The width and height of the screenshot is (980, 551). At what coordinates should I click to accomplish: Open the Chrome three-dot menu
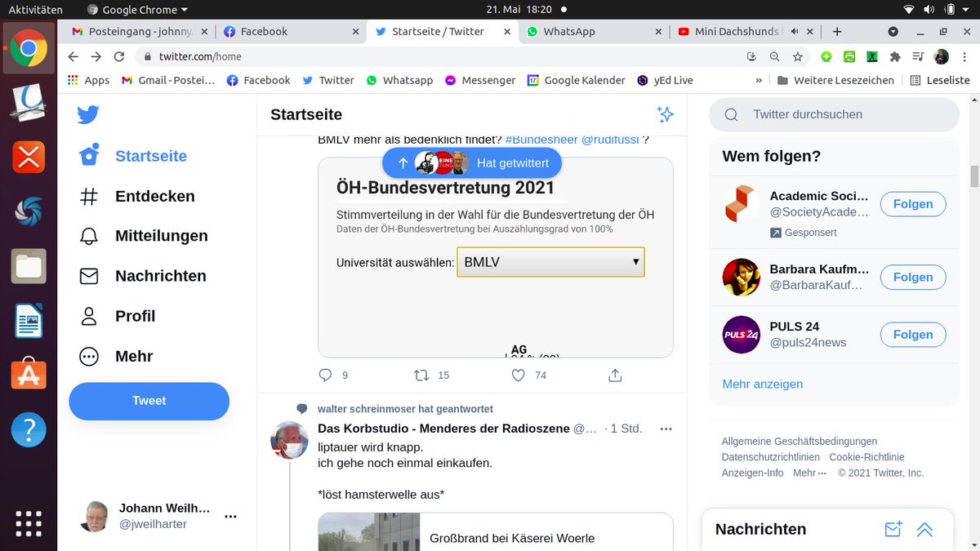tap(964, 56)
